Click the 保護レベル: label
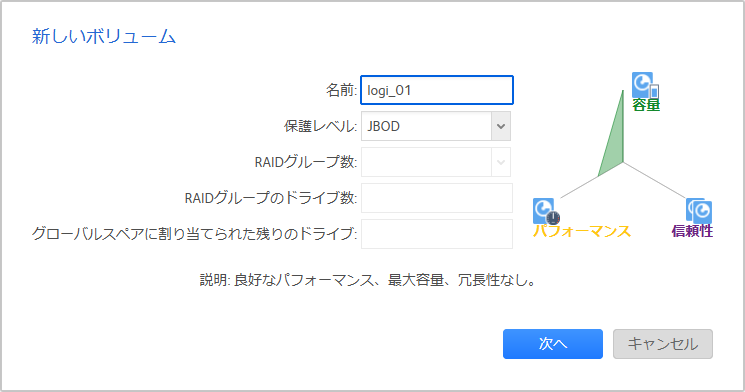The image size is (745, 392). click(320, 126)
